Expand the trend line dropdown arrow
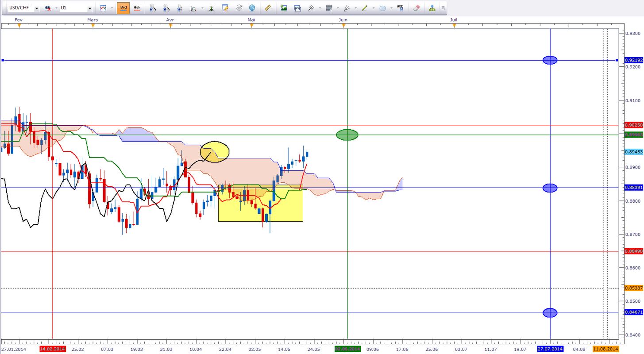Image resolution: width=644 pixels, height=354 pixels. [374, 8]
